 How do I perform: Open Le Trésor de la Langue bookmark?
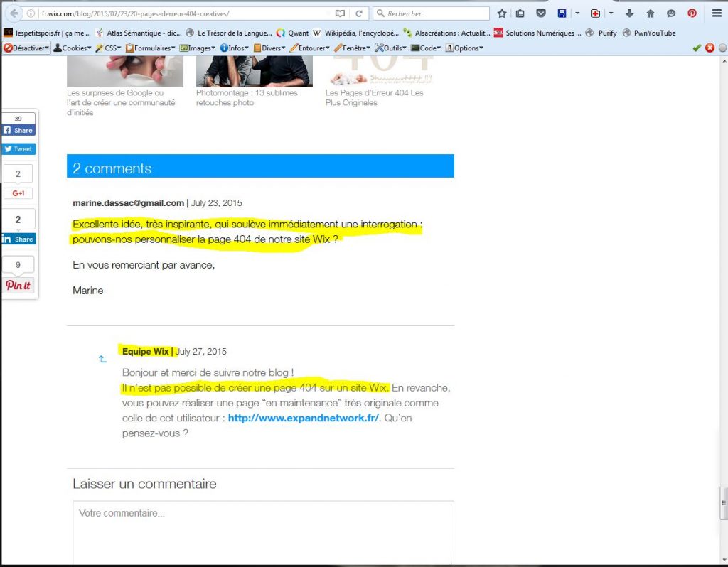(229, 33)
